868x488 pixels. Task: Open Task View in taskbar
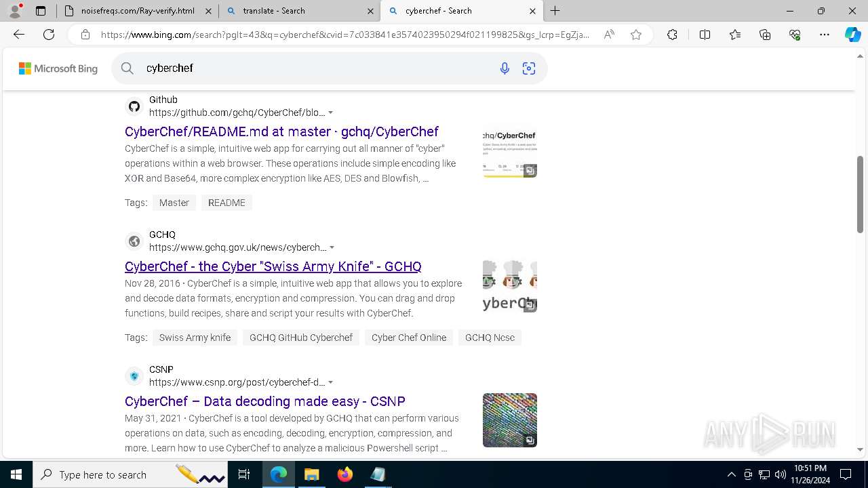point(244,474)
